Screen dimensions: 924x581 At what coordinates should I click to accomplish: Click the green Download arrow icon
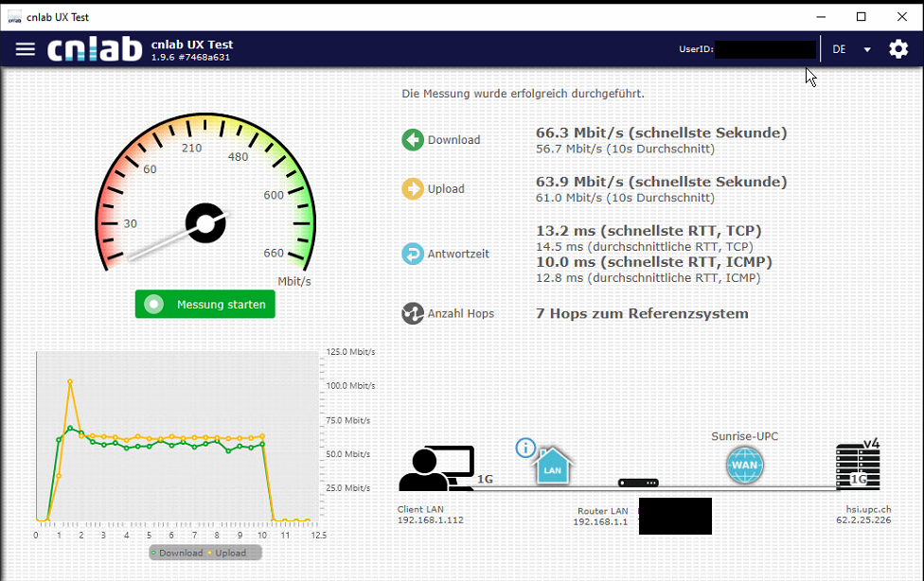click(x=413, y=140)
